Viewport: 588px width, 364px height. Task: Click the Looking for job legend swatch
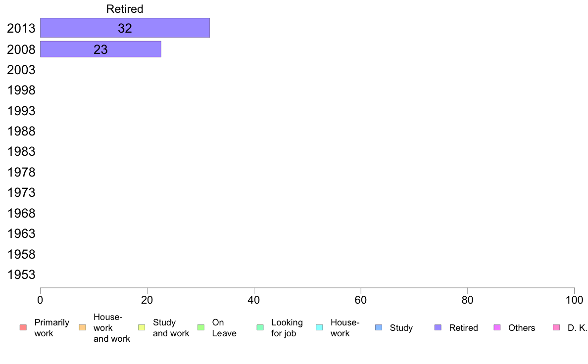[260, 327]
